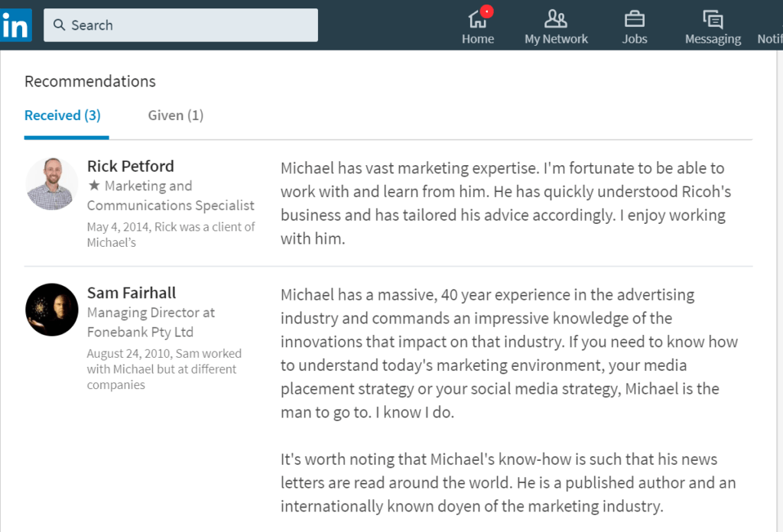783x532 pixels.
Task: Open Sam Fairhall name link
Action: point(132,293)
